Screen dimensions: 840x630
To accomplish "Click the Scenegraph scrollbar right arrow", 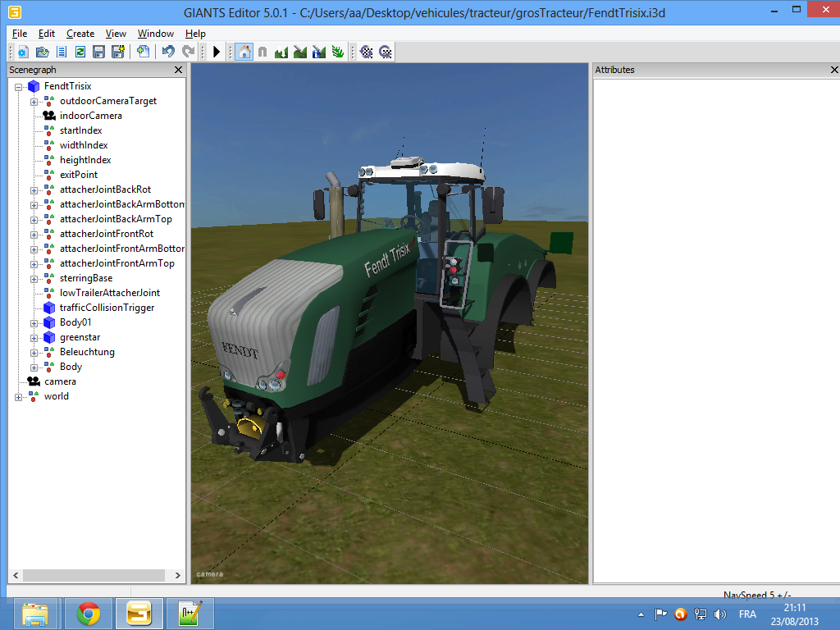I will (x=178, y=575).
